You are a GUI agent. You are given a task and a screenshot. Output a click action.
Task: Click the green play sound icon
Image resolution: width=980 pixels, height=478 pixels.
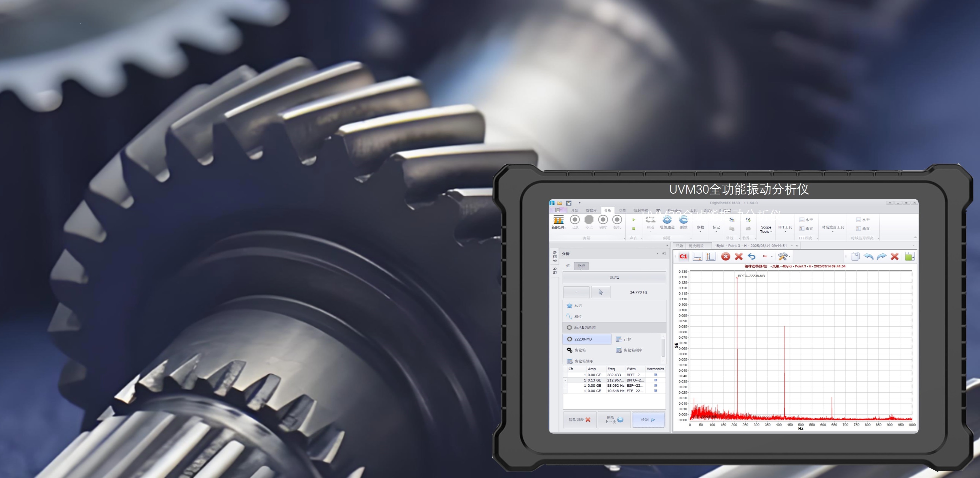[634, 220]
